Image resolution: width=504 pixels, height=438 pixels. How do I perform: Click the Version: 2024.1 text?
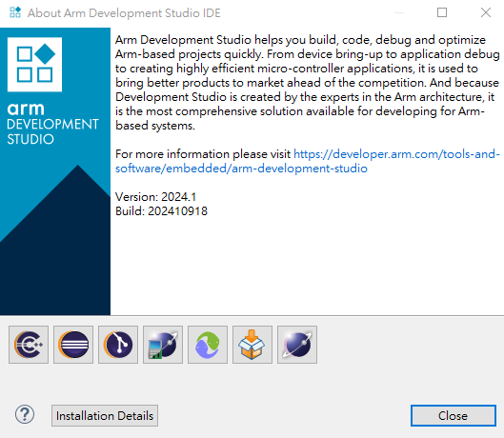(x=155, y=197)
